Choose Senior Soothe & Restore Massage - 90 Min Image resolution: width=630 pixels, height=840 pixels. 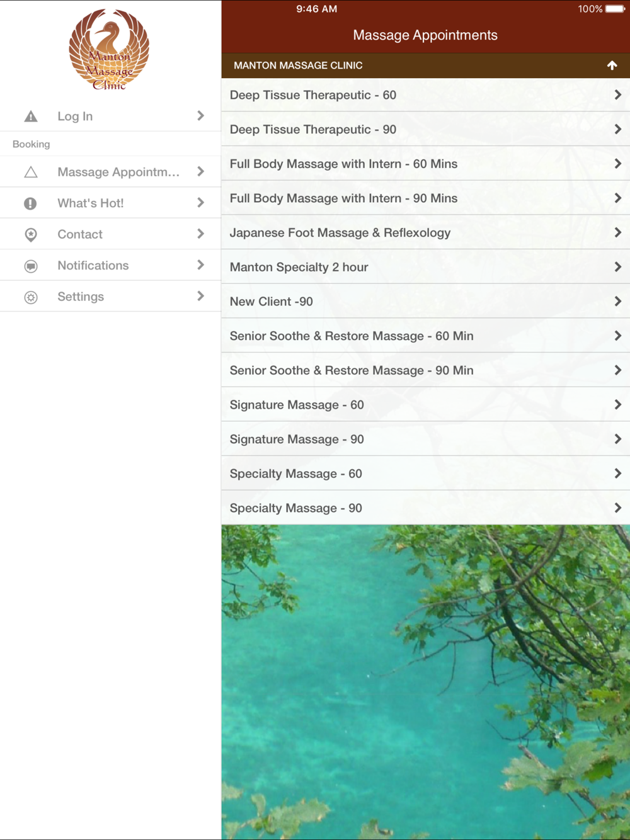point(426,370)
